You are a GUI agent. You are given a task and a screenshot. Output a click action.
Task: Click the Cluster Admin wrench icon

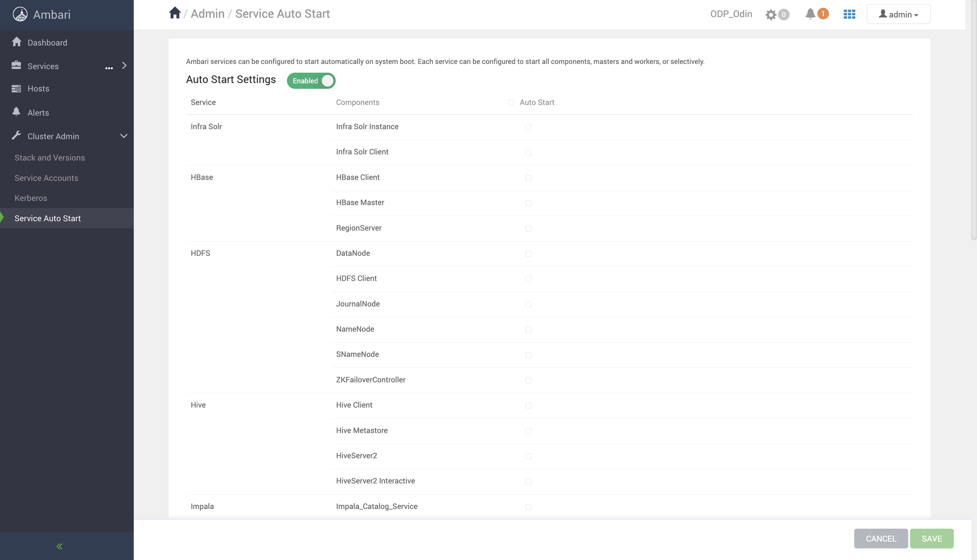[x=16, y=135]
